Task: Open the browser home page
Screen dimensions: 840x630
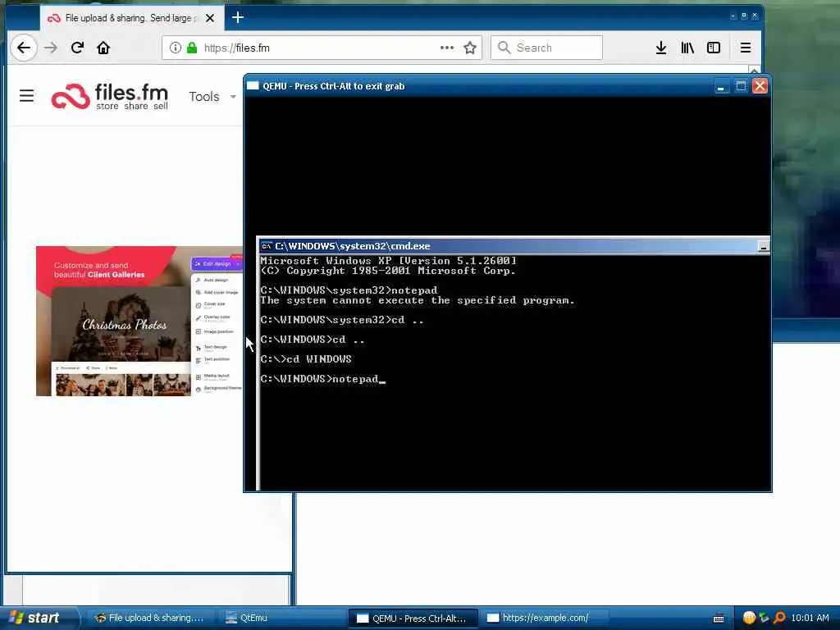Action: pos(103,48)
